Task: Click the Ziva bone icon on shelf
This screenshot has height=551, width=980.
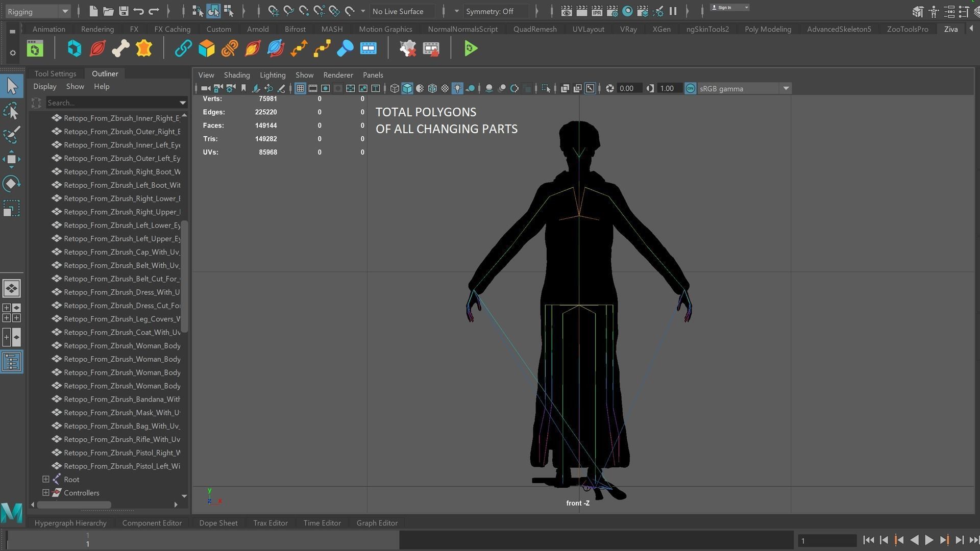Action: click(120, 48)
